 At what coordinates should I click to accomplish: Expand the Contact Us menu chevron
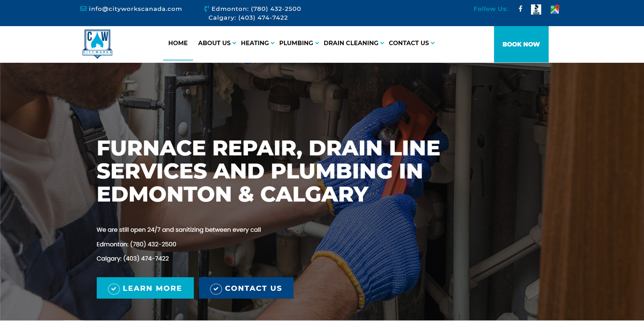tap(433, 43)
